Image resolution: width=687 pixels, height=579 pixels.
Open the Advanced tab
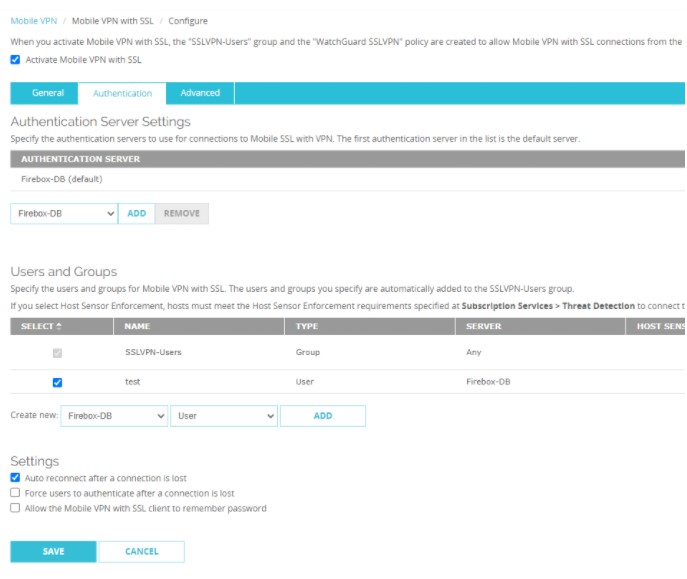click(x=200, y=93)
